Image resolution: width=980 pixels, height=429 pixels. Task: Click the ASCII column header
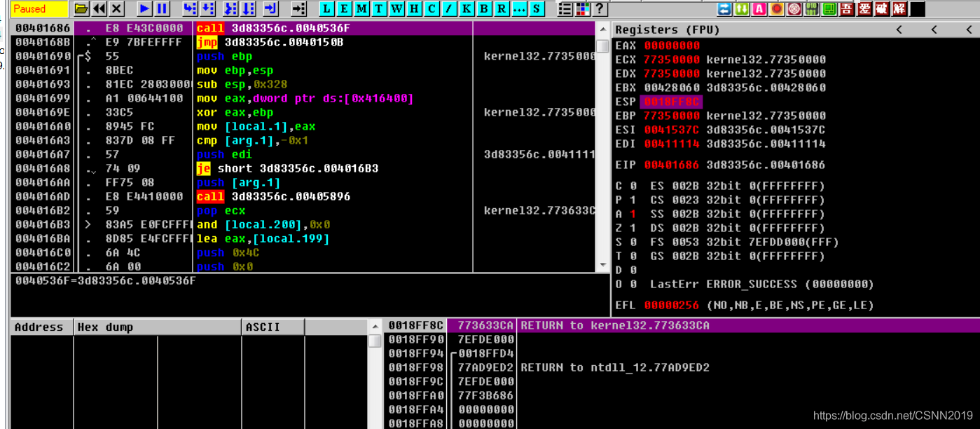[274, 327]
